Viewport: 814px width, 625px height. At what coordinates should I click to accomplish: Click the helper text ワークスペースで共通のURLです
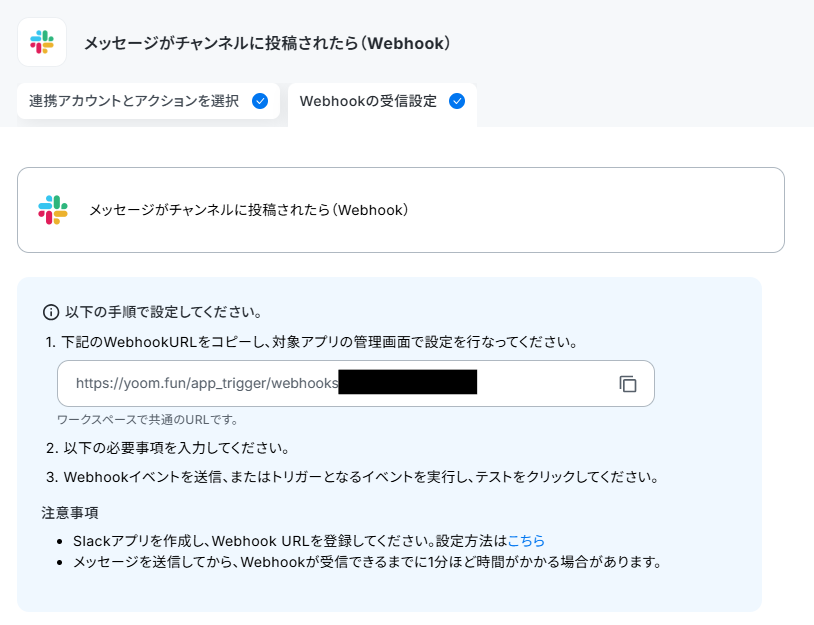(147, 419)
